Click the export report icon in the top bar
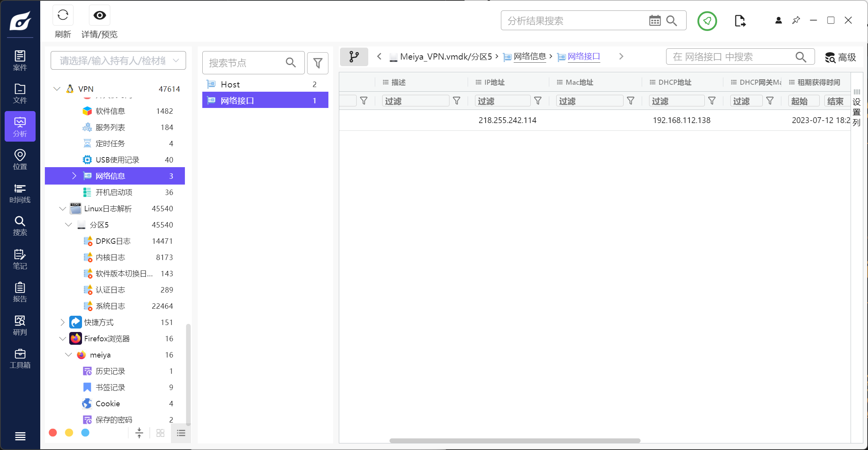 740,21
